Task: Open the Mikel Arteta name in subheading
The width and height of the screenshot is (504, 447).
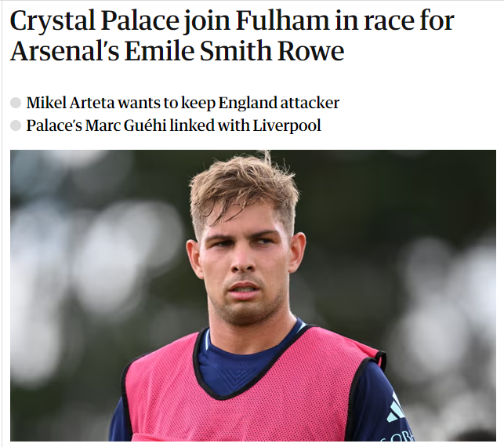Action: coord(71,103)
